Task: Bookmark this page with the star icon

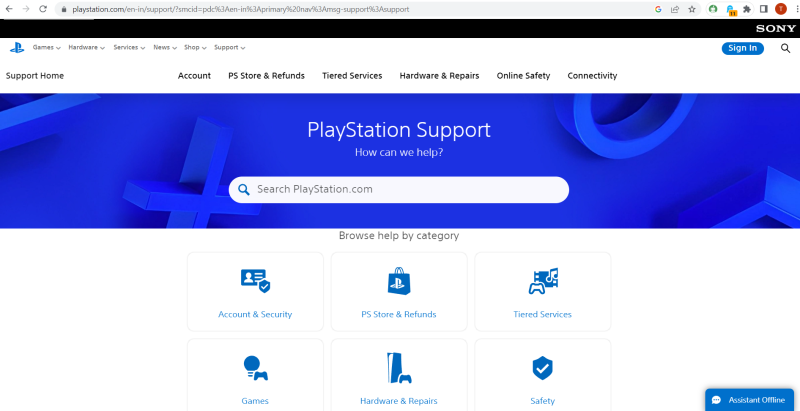Action: tap(692, 9)
